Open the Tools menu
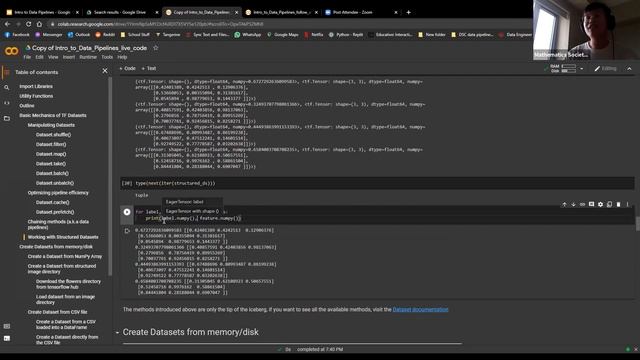Screen dimensions: 640x360 click(x=107, y=57)
